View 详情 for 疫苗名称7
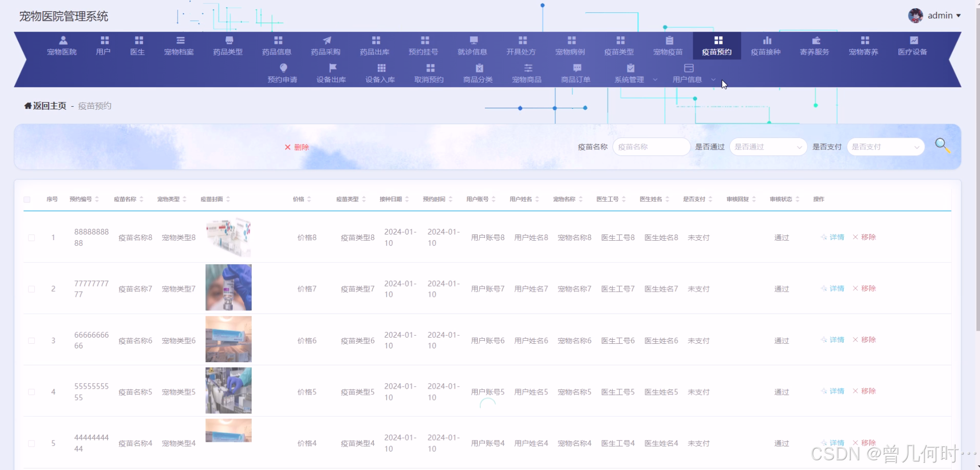This screenshot has width=980, height=470. [832, 289]
